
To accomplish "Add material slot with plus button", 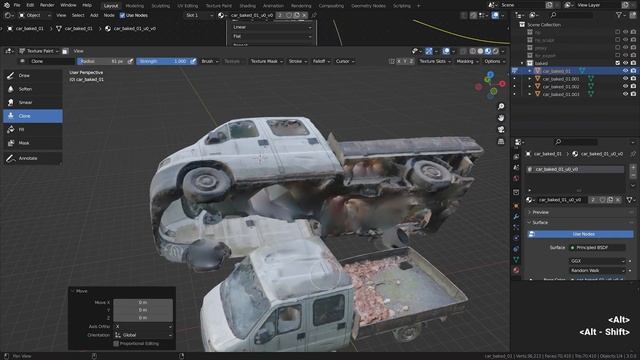I will (633, 167).
